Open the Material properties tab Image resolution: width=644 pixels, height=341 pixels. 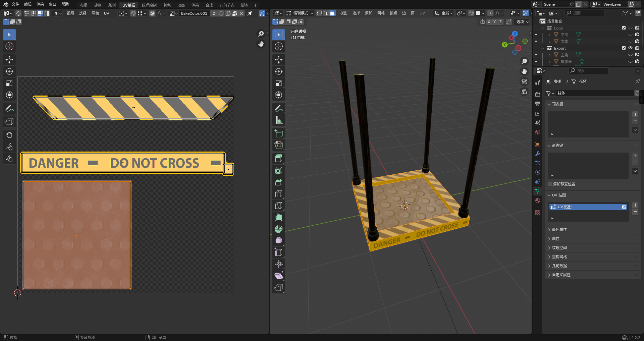(x=538, y=201)
